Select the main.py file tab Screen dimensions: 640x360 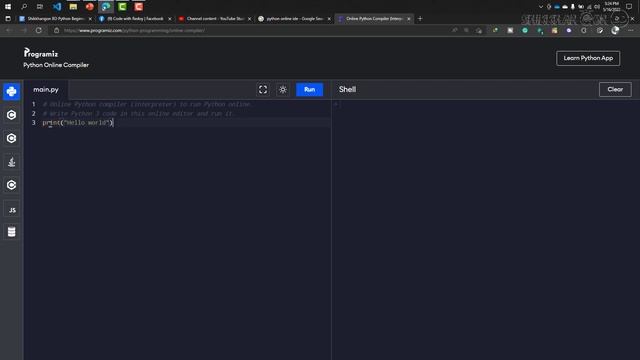coord(46,89)
